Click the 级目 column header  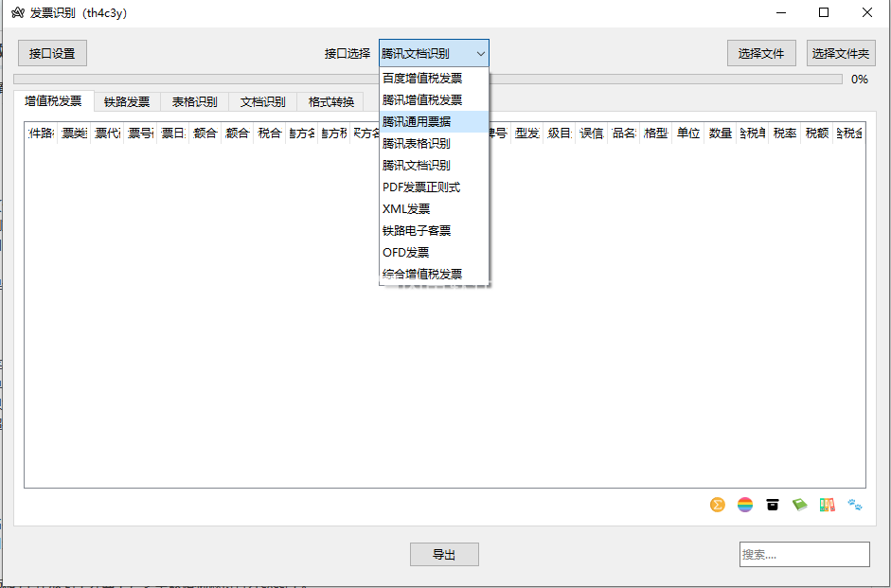(560, 133)
